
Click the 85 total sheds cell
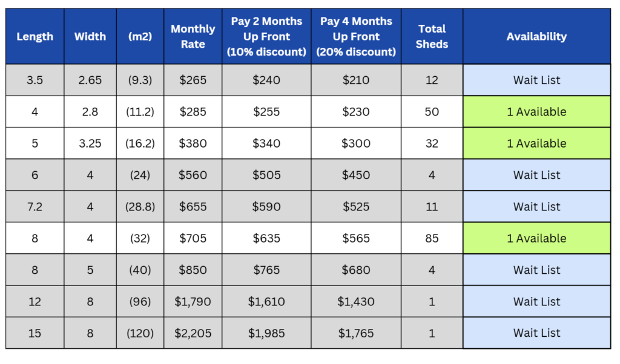[432, 238]
